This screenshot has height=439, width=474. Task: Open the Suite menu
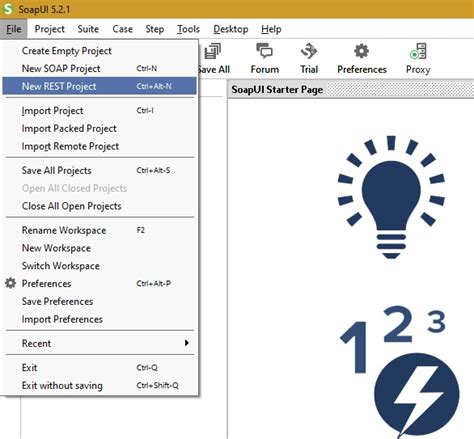[x=88, y=29]
